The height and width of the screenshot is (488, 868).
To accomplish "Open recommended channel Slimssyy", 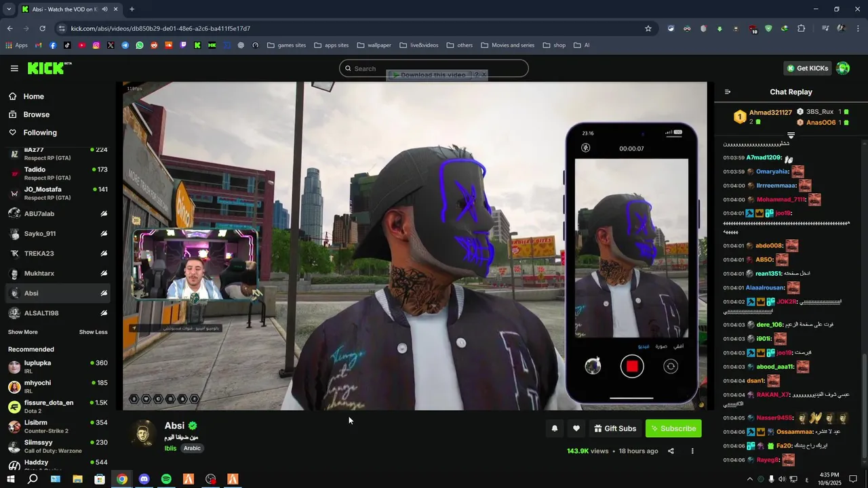I will (58, 446).
